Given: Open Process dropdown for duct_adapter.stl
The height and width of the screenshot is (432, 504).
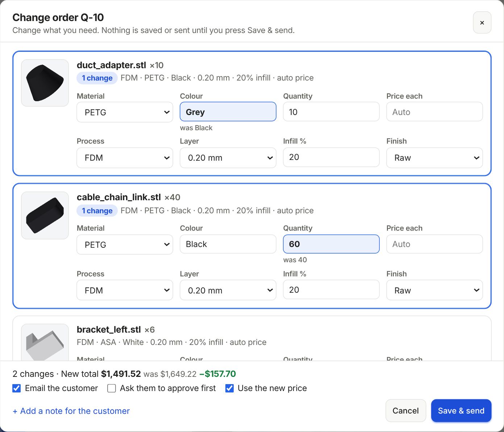Looking at the screenshot, I should pyautogui.click(x=125, y=158).
